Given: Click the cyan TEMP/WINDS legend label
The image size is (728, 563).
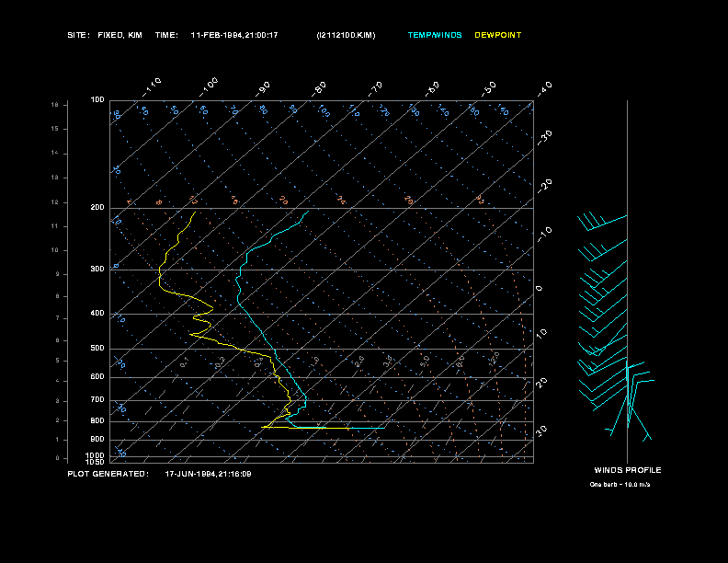Looking at the screenshot, I should pos(435,35).
